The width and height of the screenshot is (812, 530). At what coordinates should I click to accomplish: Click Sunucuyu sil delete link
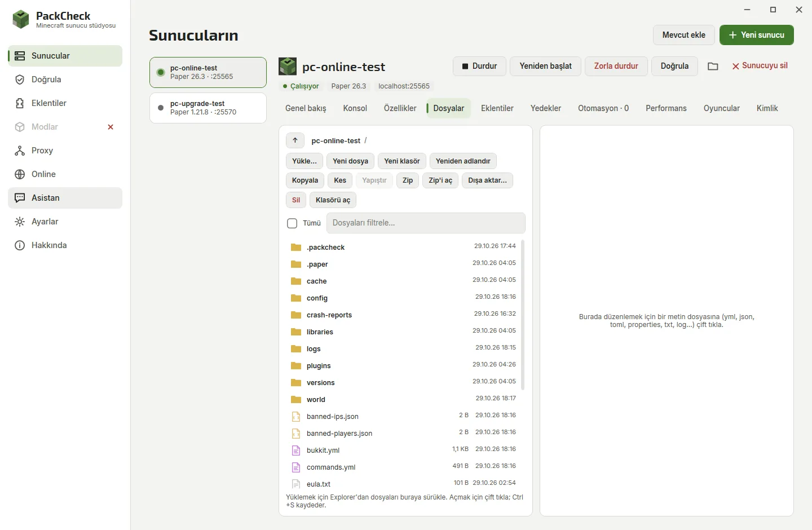point(760,66)
